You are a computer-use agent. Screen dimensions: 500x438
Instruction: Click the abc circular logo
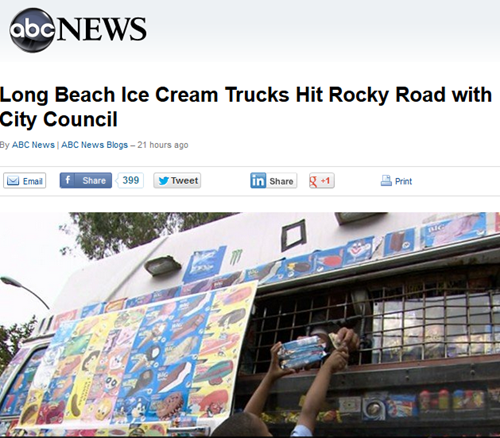point(32,30)
